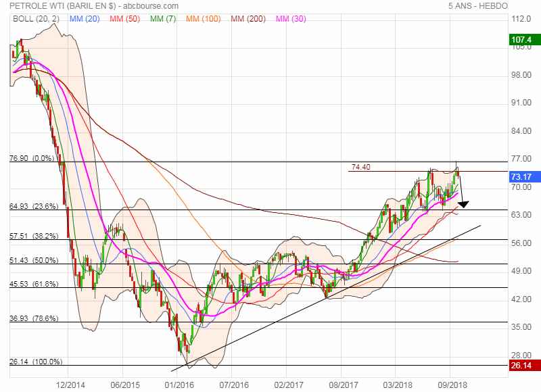541x392 pixels.
Task: Click the 70.00 price axis value
Action: point(521,187)
